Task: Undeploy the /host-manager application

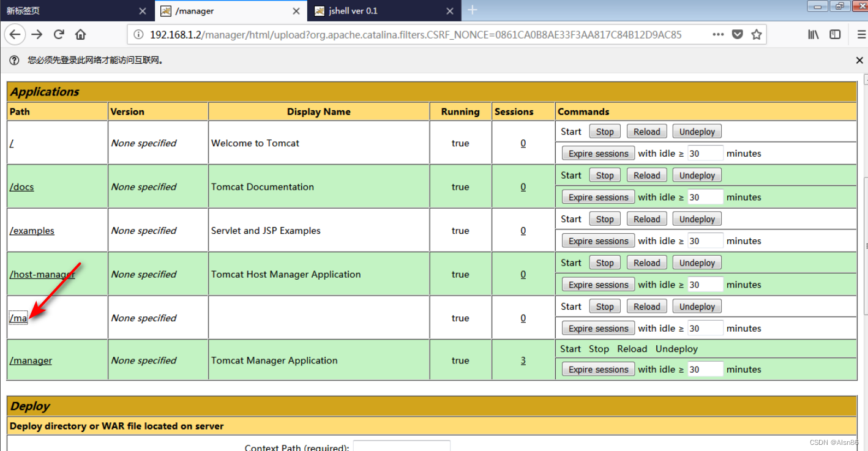Action: [x=697, y=263]
